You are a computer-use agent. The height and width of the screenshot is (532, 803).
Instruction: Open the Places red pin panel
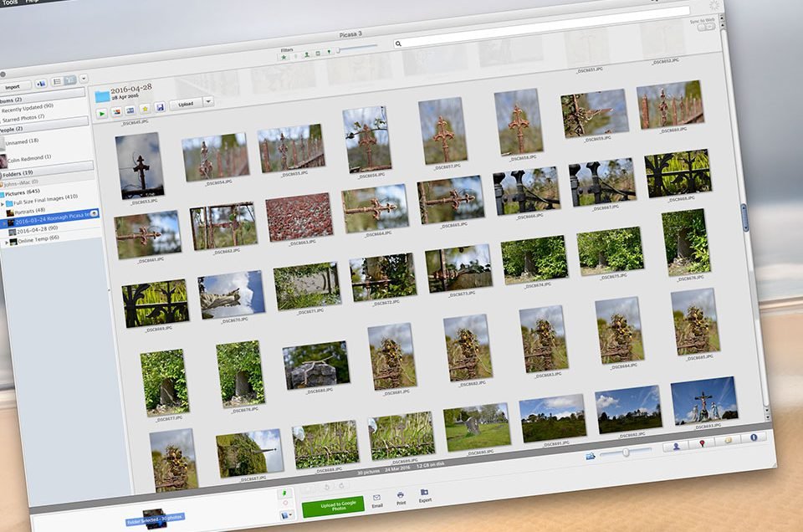pyautogui.click(x=702, y=443)
